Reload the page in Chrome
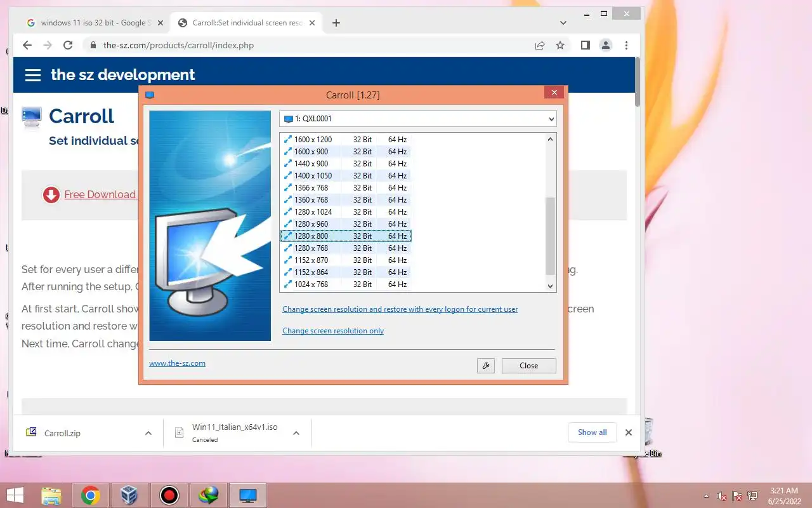Screen dimensions: 812x508 (69, 45)
